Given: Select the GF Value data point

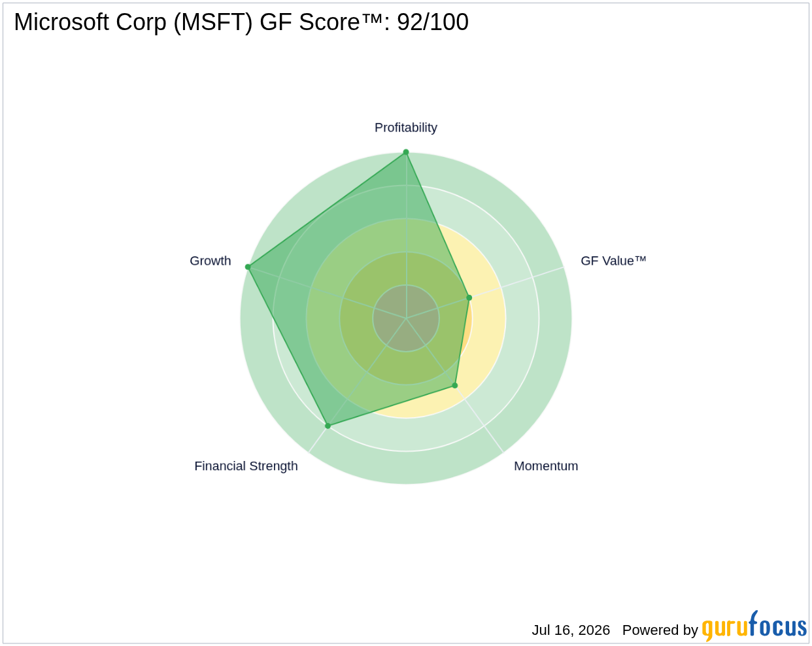Looking at the screenshot, I should [469, 297].
